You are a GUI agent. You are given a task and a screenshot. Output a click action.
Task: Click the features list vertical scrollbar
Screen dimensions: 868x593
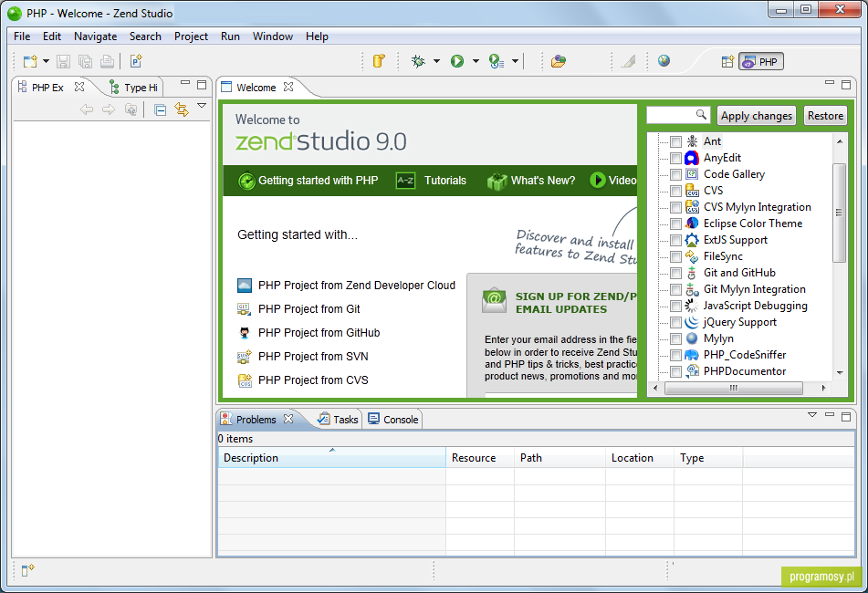point(839,213)
